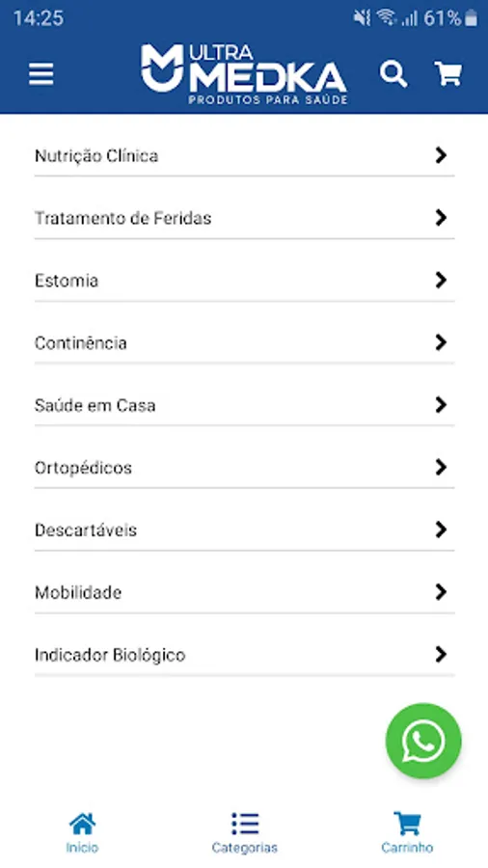488x868 pixels.
Task: Tap the search magnifier icon
Action: [393, 74]
